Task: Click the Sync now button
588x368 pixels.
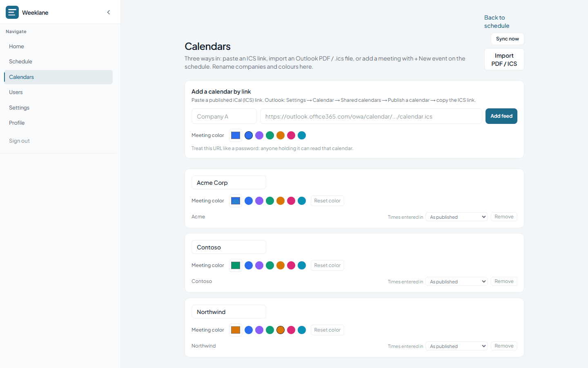Action: click(x=508, y=39)
